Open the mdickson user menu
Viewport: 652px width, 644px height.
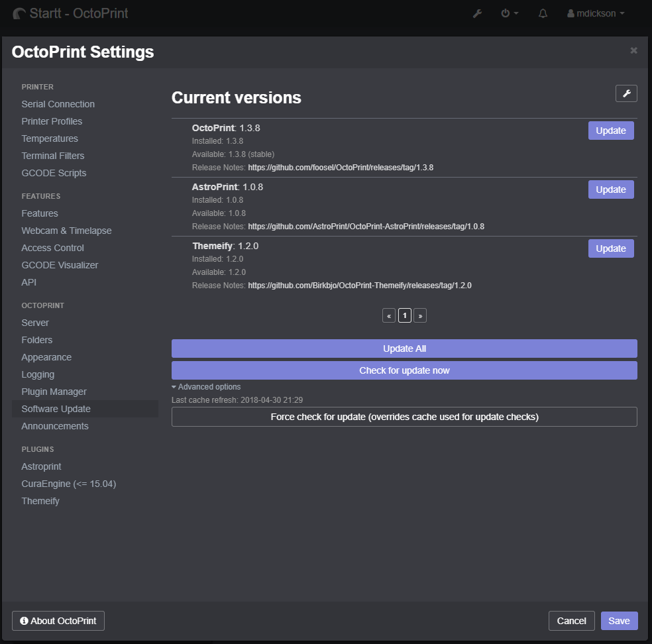596,14
